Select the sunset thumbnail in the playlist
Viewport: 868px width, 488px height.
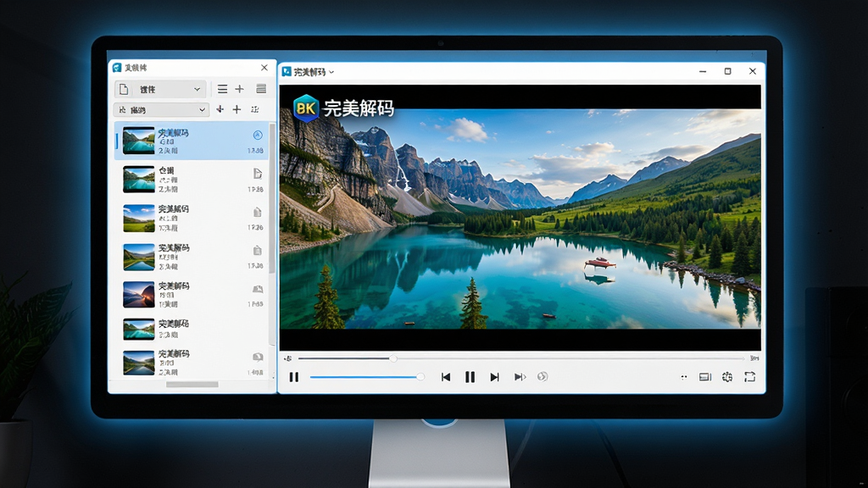coord(138,294)
